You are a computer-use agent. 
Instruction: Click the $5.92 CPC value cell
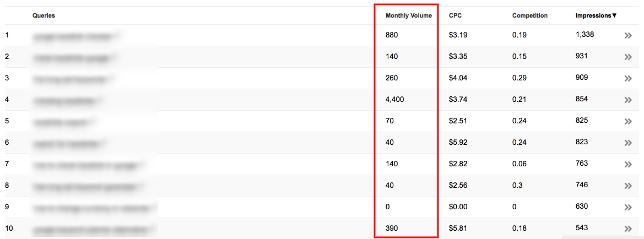458,142
